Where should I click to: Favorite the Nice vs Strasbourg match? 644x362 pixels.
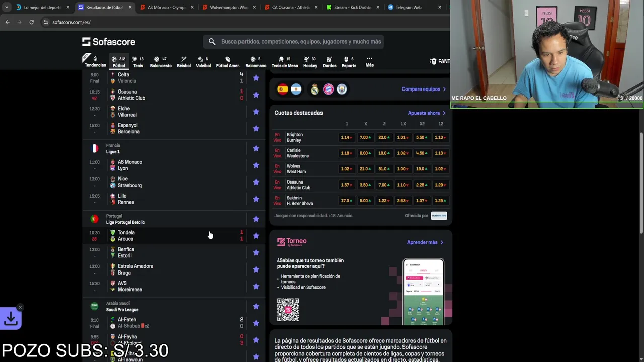point(256,182)
